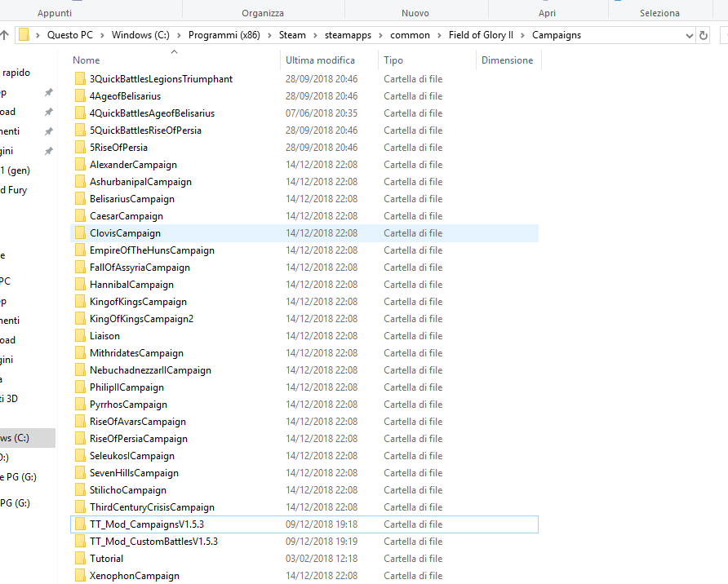Navigate to steamapps in breadcrumb
This screenshot has height=584, width=728.
[x=348, y=35]
